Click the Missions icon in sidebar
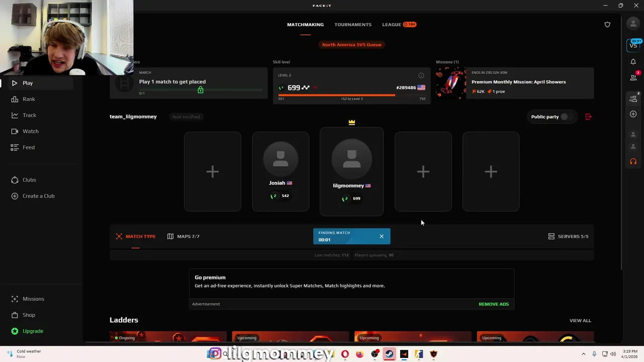Screen dimensions: 644x362 15,299
